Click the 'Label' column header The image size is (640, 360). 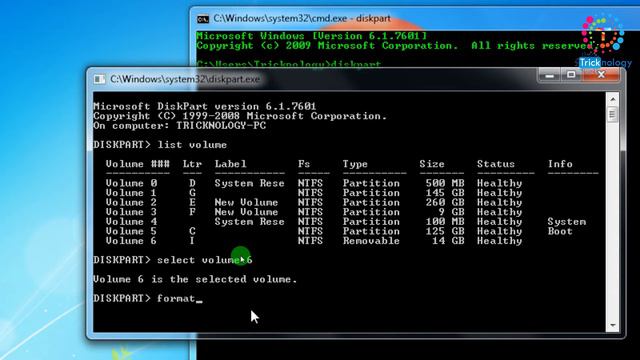231,164
